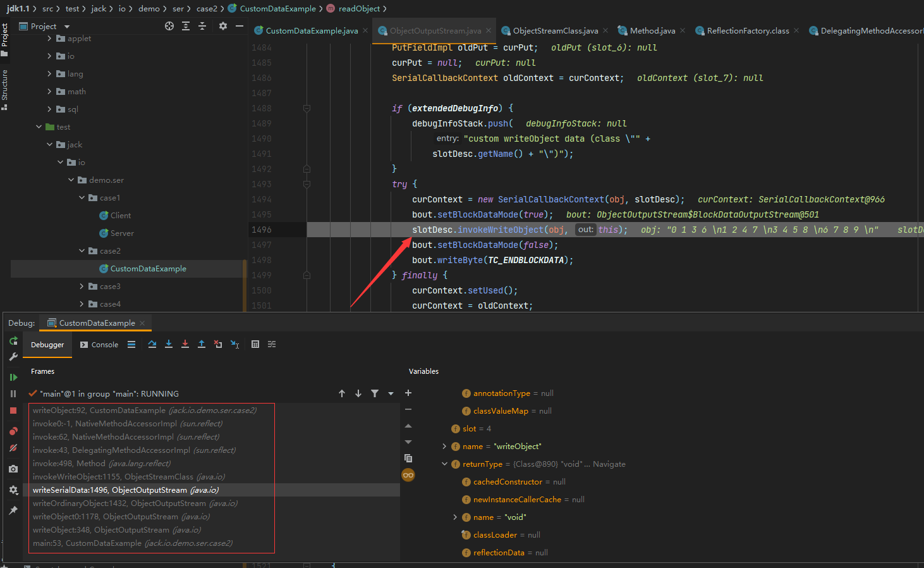Image resolution: width=924 pixels, height=568 pixels.
Task: Pause the running program
Action: [x=13, y=393]
